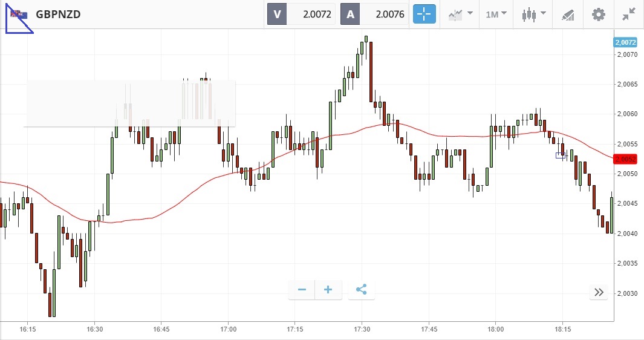Zoom in with the plus button

coord(328,290)
